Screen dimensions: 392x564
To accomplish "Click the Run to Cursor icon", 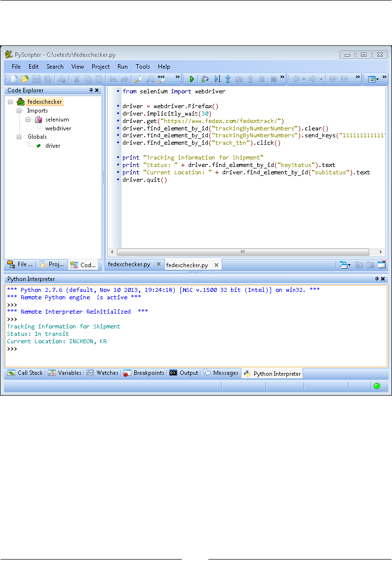I will [x=217, y=79].
